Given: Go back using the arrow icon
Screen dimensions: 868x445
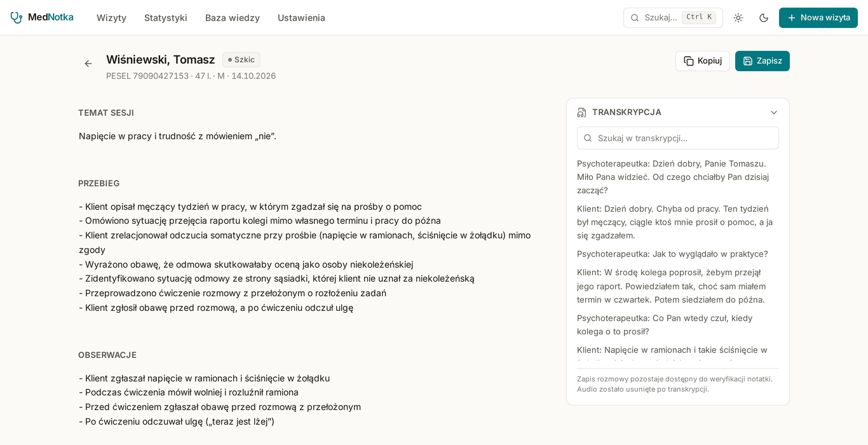Looking at the screenshot, I should click(88, 64).
